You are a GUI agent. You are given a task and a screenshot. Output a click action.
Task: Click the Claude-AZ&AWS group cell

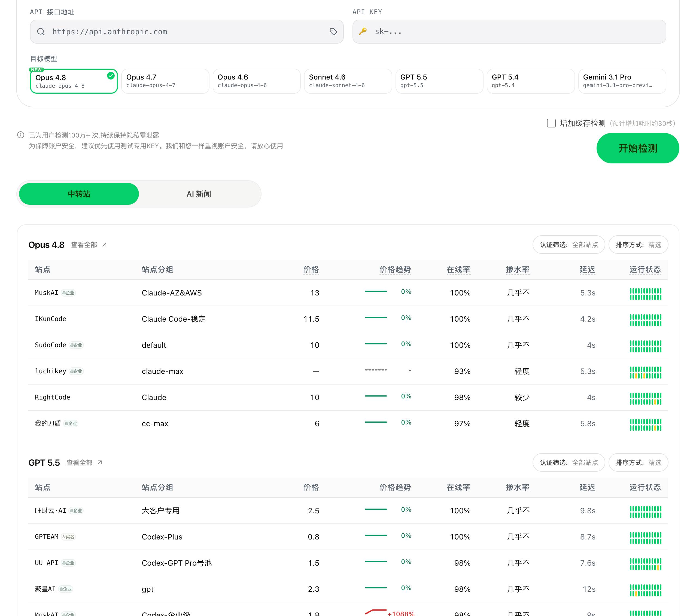tap(172, 293)
